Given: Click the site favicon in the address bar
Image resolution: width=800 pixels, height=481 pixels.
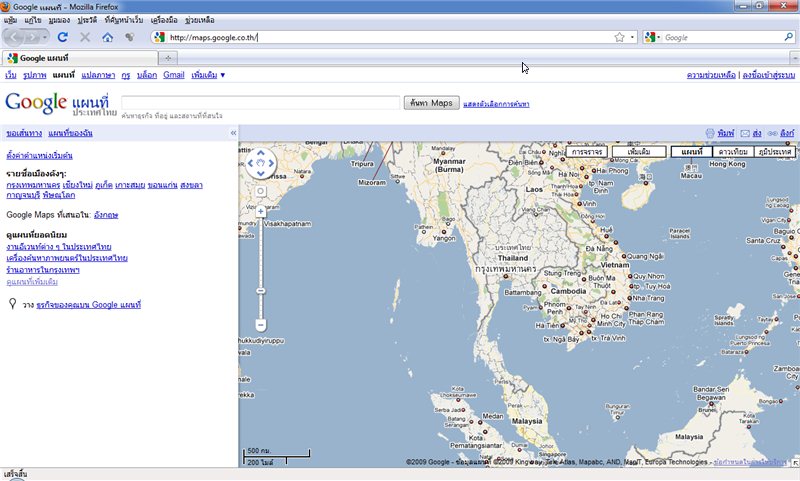Looking at the screenshot, I should tap(160, 37).
